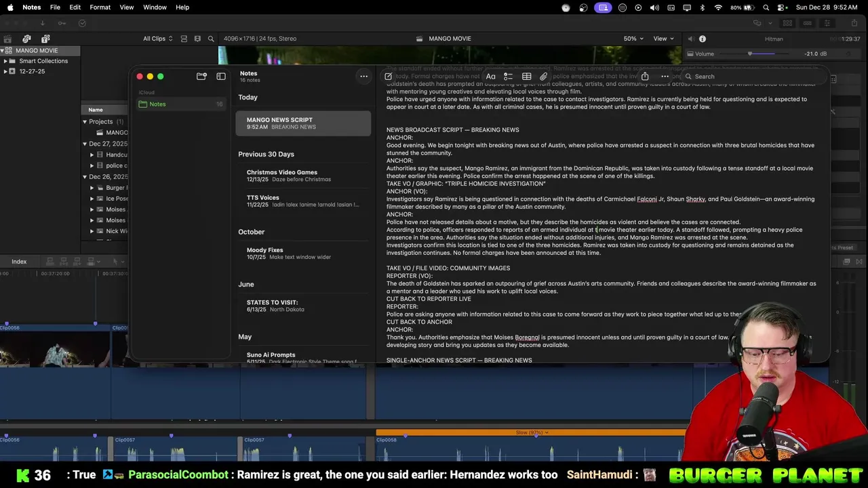Screen dimensions: 868x488
Task: Show Titles and Generators sidebar
Action: (45, 39)
